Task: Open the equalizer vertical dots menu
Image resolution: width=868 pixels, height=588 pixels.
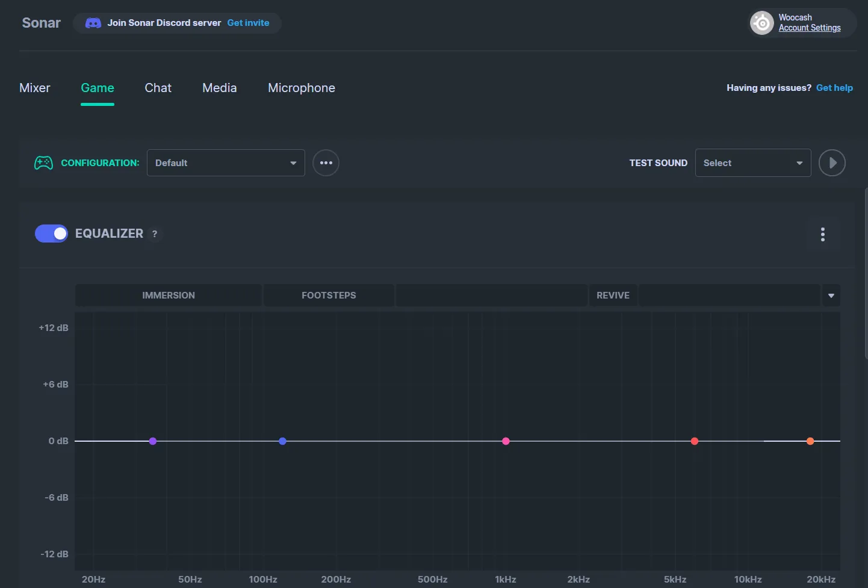Action: pyautogui.click(x=823, y=234)
